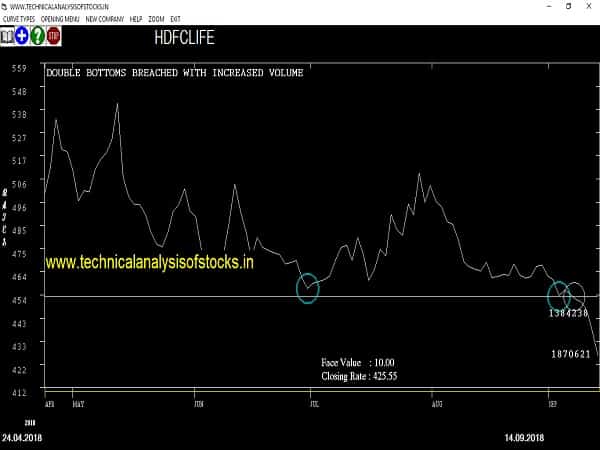
Task: Click the blue plus icon
Action: click(22, 36)
